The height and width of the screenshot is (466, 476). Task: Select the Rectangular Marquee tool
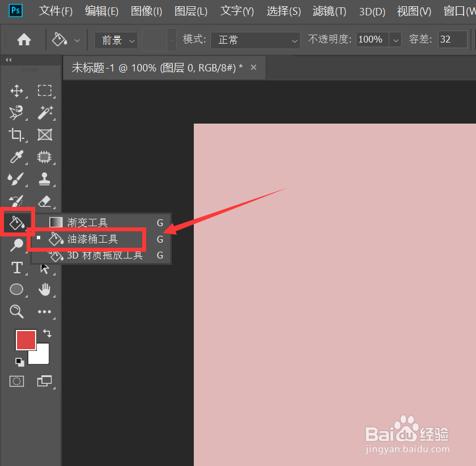[x=45, y=91]
